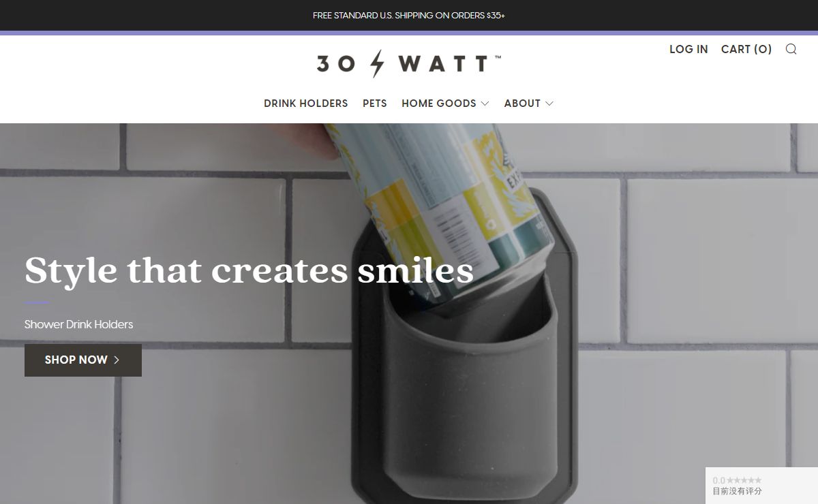
Task: Click the 'Style that creates smiles' headline
Action: pyautogui.click(x=249, y=270)
